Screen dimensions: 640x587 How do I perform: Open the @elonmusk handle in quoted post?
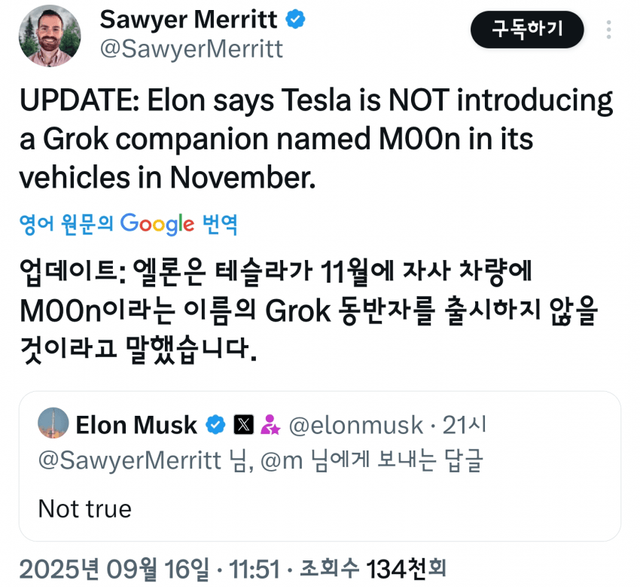(x=354, y=425)
